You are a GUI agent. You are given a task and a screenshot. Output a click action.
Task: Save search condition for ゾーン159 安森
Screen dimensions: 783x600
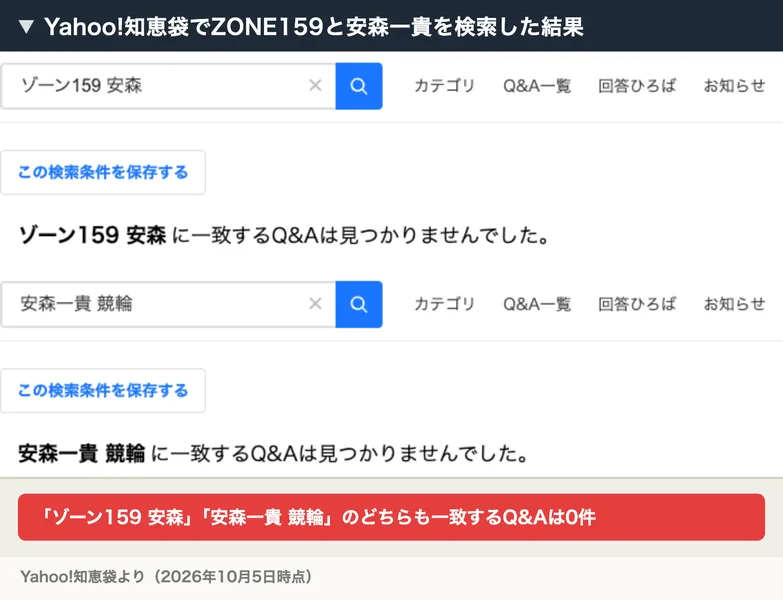(x=103, y=172)
